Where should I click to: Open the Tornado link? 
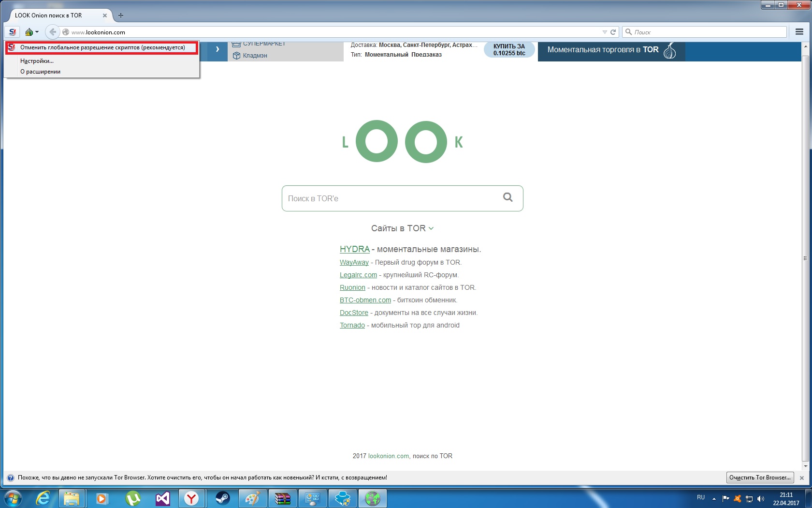click(x=352, y=325)
